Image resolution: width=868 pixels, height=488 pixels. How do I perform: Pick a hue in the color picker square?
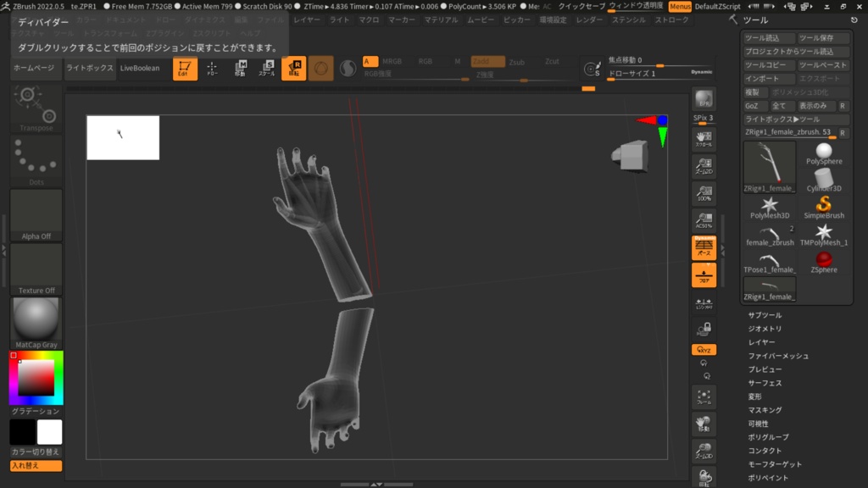tap(36, 378)
